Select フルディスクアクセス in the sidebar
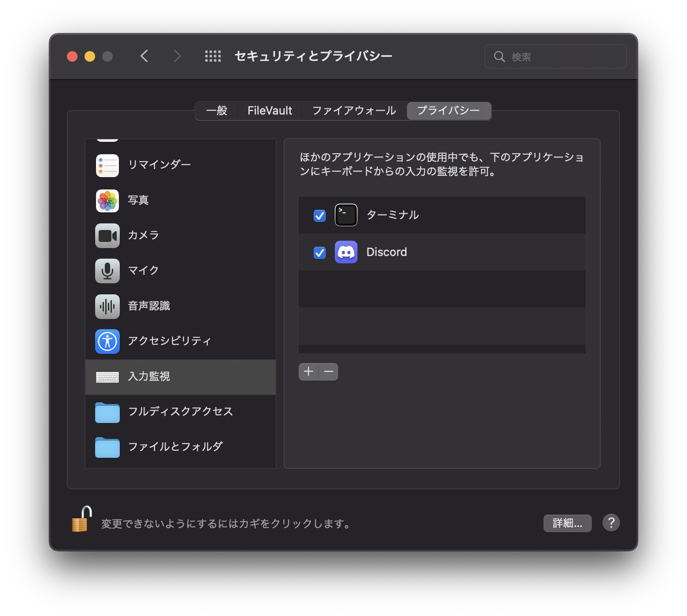Image resolution: width=687 pixels, height=616 pixels. (x=181, y=412)
